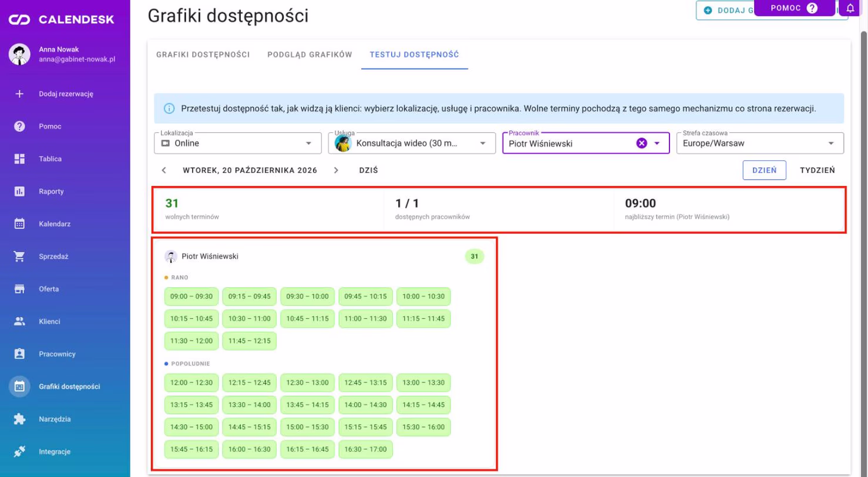Open the Sprzedaż shopping cart icon
This screenshot has width=868, height=477.
(x=19, y=257)
